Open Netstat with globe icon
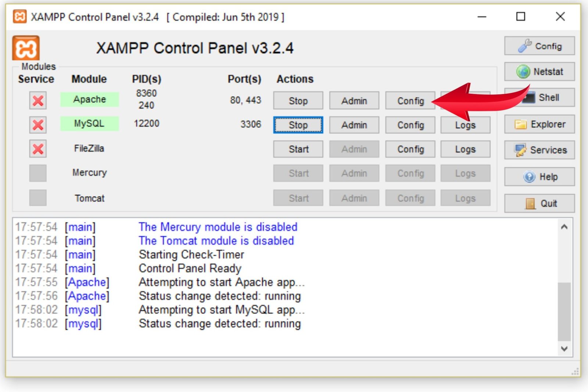Image resolution: width=588 pixels, height=392 pixels. (x=539, y=72)
